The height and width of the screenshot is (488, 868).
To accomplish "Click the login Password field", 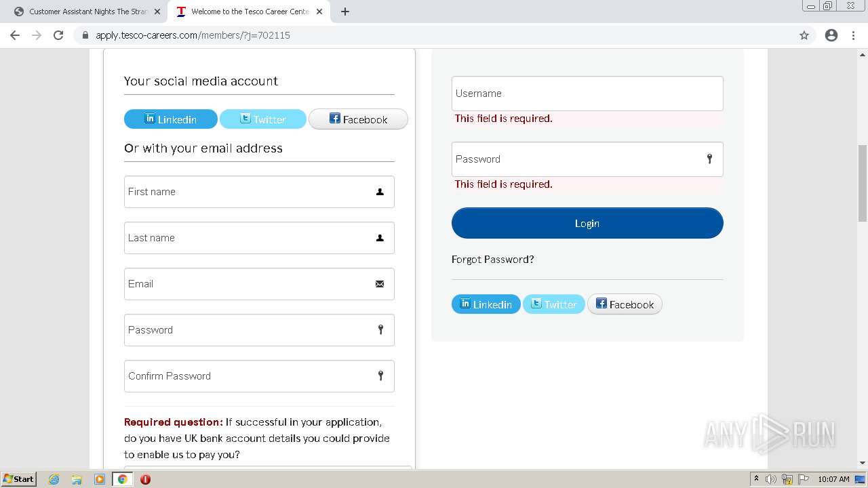I will [587, 159].
